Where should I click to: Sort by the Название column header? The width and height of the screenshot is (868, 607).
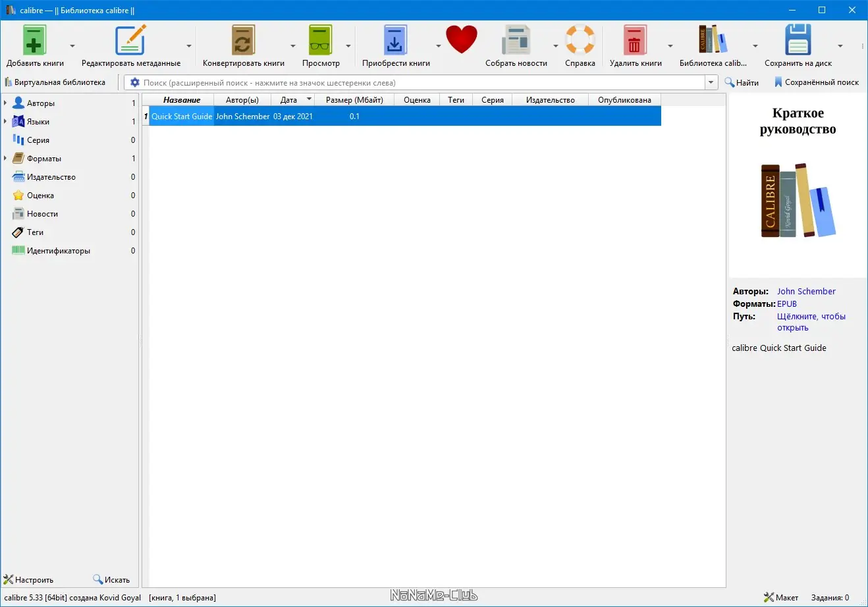pyautogui.click(x=182, y=100)
